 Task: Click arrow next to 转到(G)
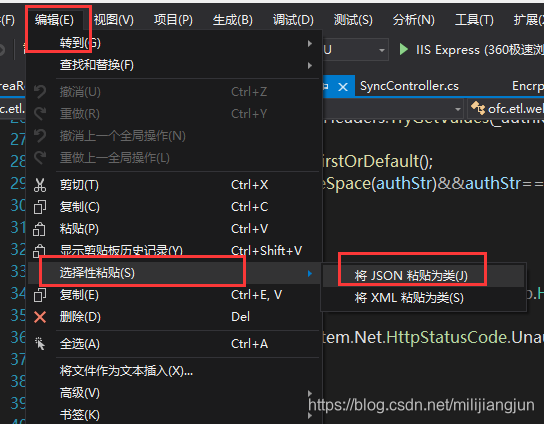point(309,43)
